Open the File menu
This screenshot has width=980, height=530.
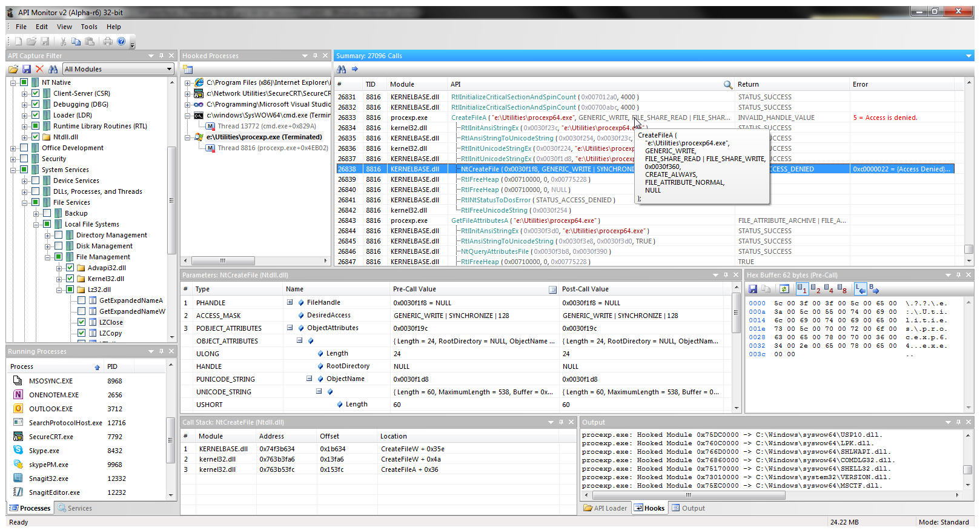click(x=21, y=27)
